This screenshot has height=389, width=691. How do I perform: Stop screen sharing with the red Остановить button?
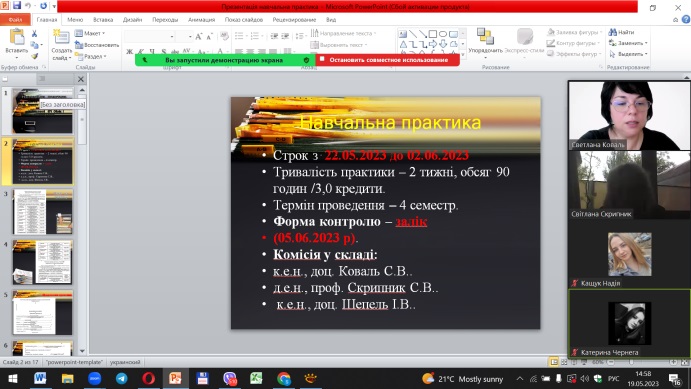[x=388, y=60]
